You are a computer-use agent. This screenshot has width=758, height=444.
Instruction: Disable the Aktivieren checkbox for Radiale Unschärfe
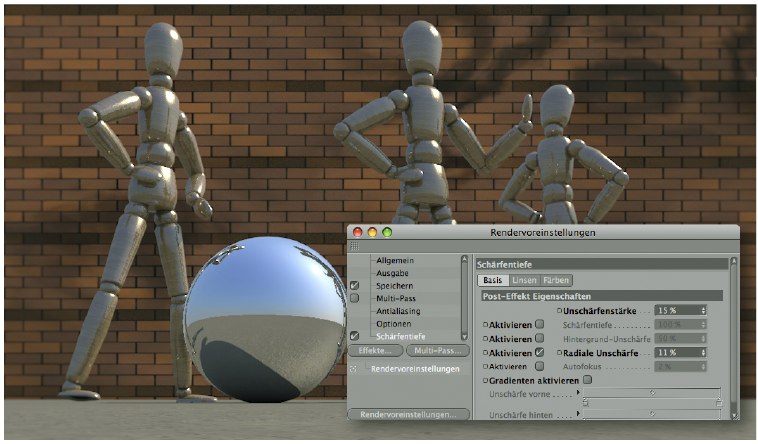coord(540,352)
